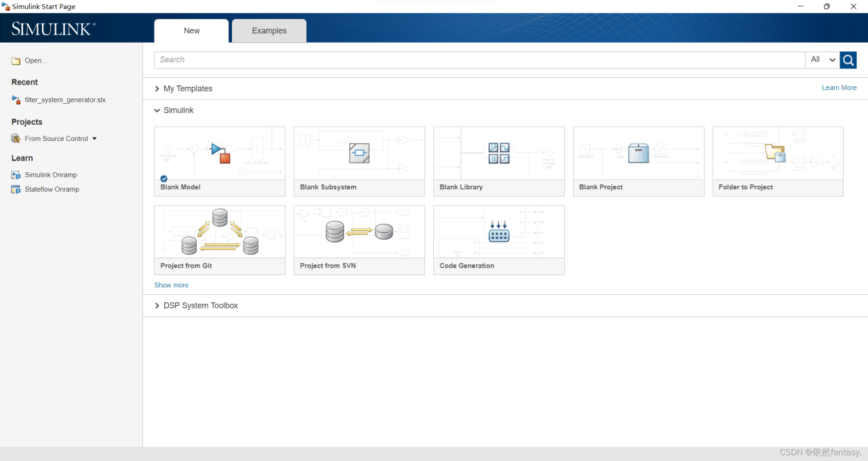Click the Project from Git icon
The image size is (868, 461).
click(x=220, y=232)
